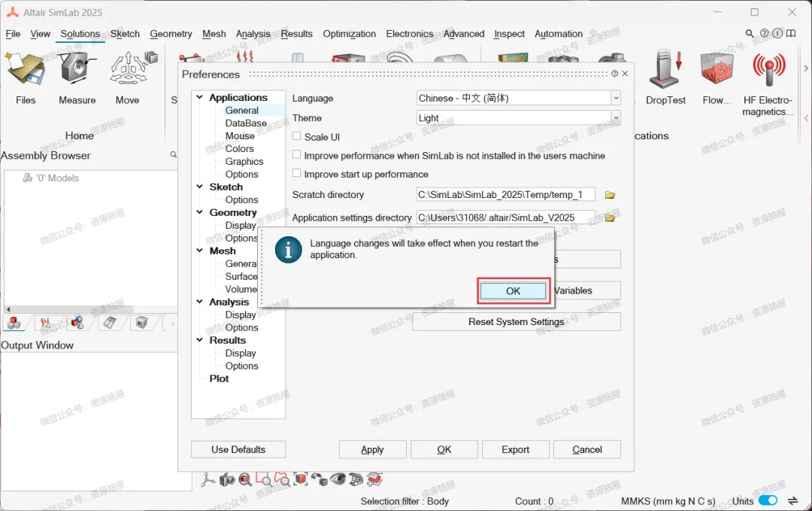Click the rotate view cube icon
Screen dimensions: 812x511
coord(319,479)
